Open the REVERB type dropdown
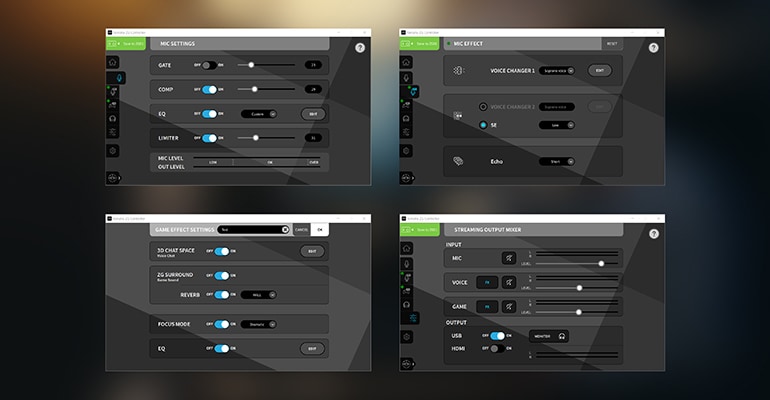 259,295
